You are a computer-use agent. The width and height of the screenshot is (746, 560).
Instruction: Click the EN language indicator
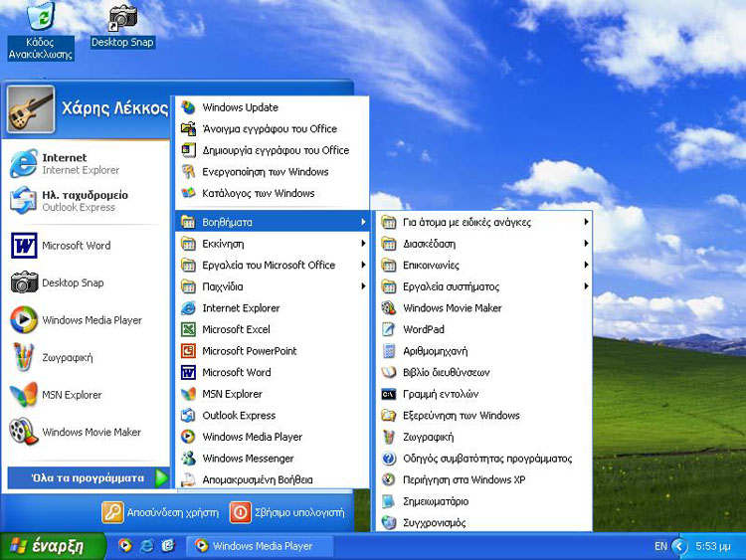[x=660, y=546]
